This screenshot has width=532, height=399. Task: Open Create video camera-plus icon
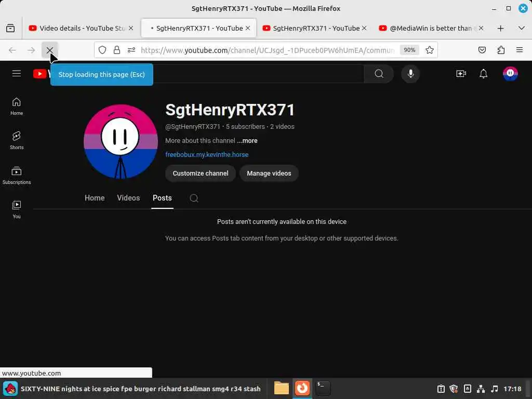click(461, 74)
